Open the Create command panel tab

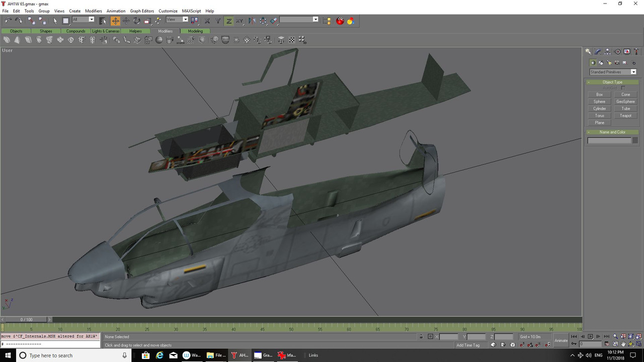click(588, 52)
